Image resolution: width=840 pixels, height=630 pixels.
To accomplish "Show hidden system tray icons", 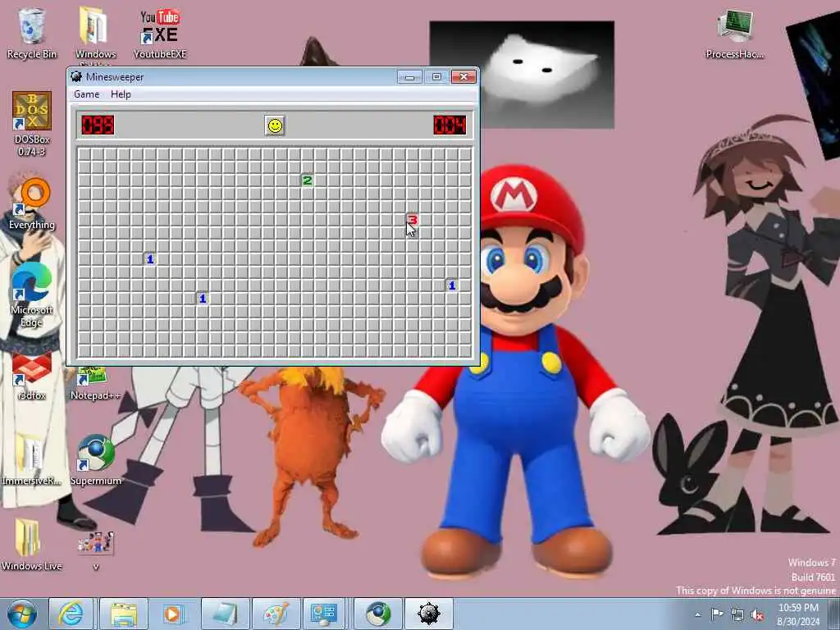I will [x=697, y=614].
